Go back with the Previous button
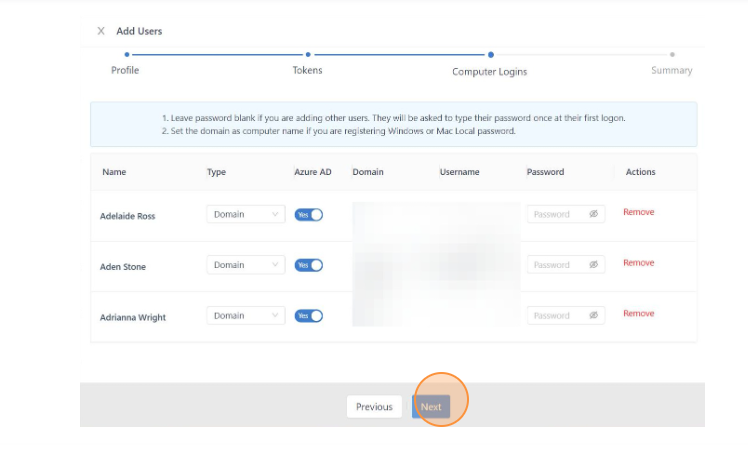The image size is (748, 451). click(x=374, y=407)
